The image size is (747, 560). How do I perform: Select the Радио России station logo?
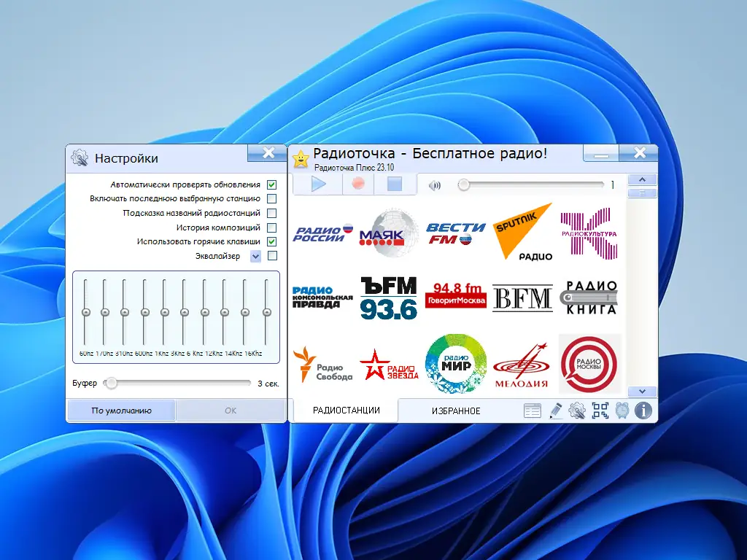tap(323, 233)
